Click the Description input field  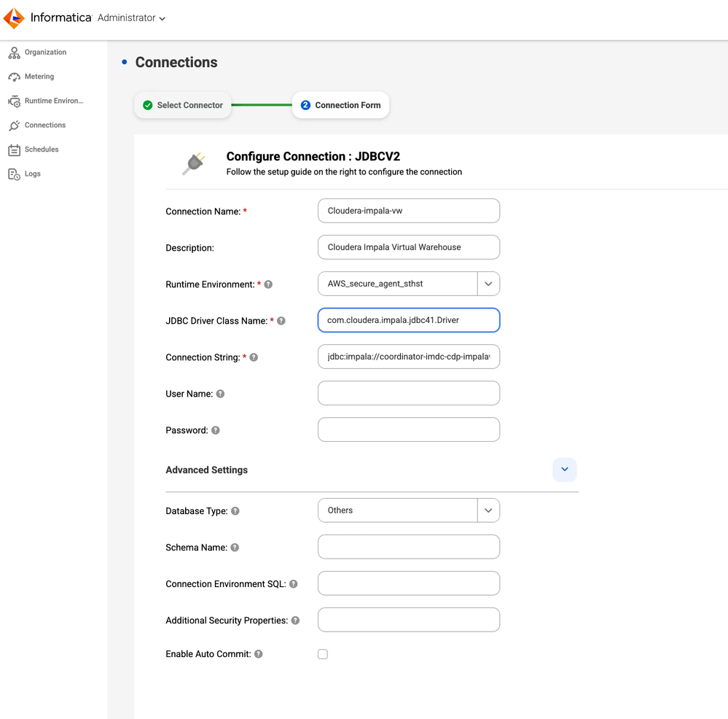(409, 247)
